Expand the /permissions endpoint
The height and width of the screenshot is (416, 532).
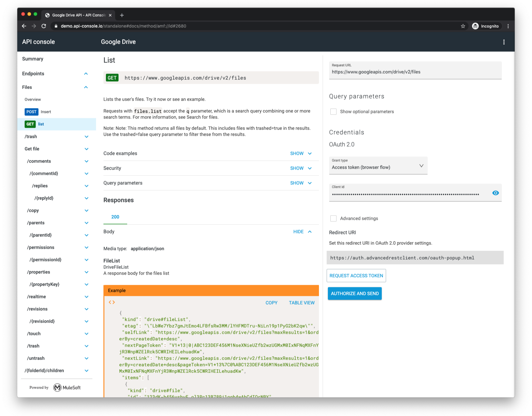click(x=87, y=247)
